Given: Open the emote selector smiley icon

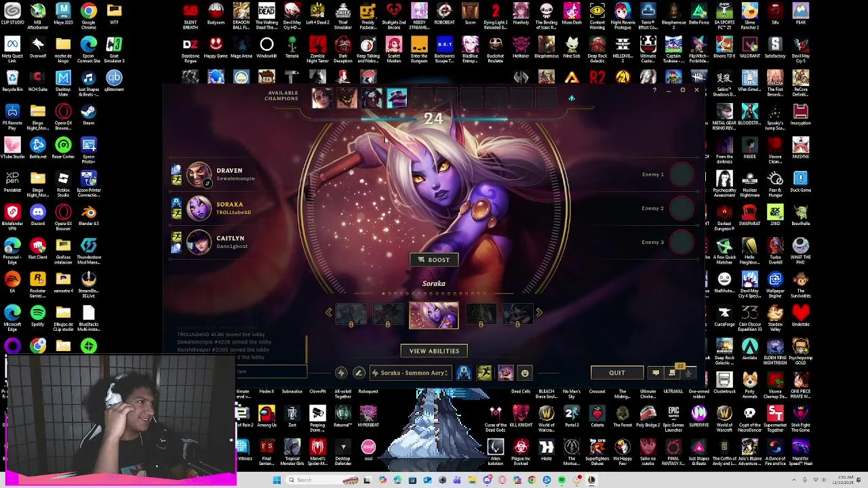Looking at the screenshot, I should coord(525,373).
